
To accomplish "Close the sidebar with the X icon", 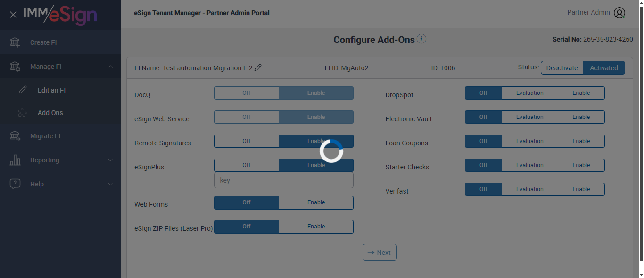I will point(13,15).
